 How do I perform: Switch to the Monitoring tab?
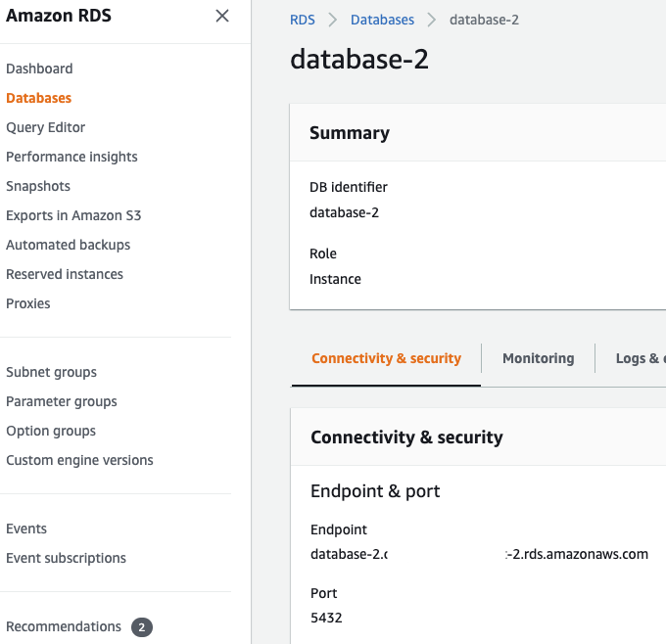coord(538,358)
